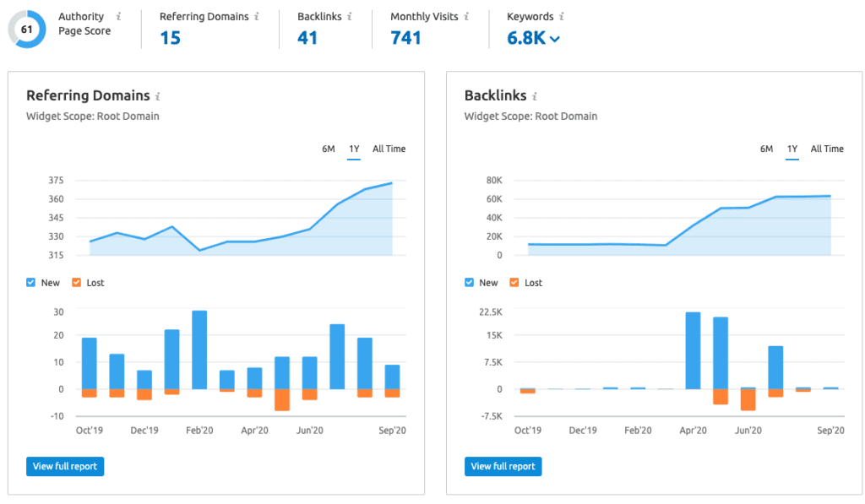This screenshot has width=865, height=504.
Task: Click 'Widget Scope: Root Domain' under Referring Domains
Action: tap(93, 117)
